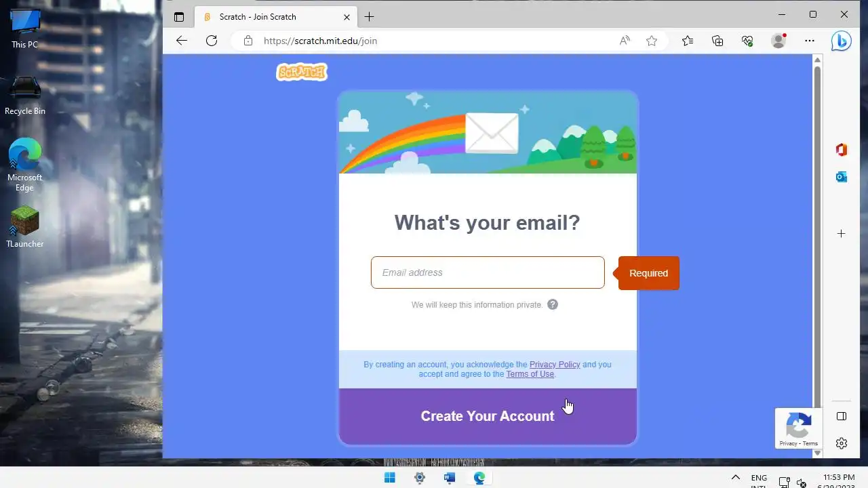Click the Office icon in the Edge sidebar
The width and height of the screenshot is (868, 488).
[x=842, y=150]
